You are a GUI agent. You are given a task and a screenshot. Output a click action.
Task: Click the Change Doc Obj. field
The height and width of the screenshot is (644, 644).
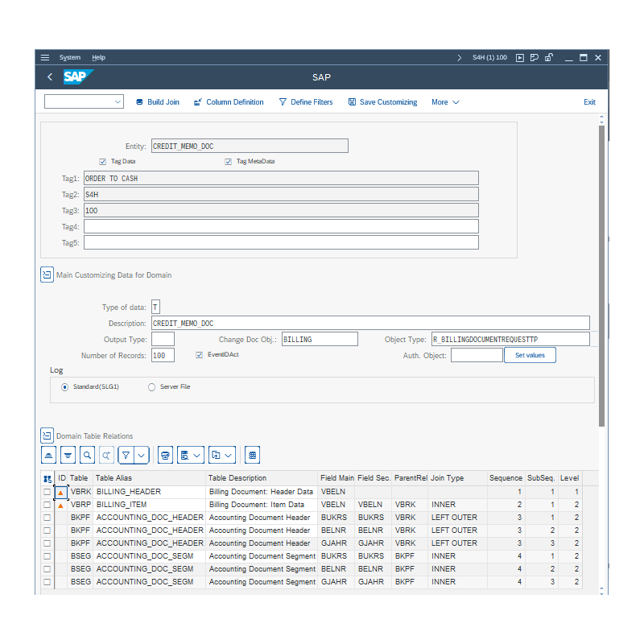[320, 339]
